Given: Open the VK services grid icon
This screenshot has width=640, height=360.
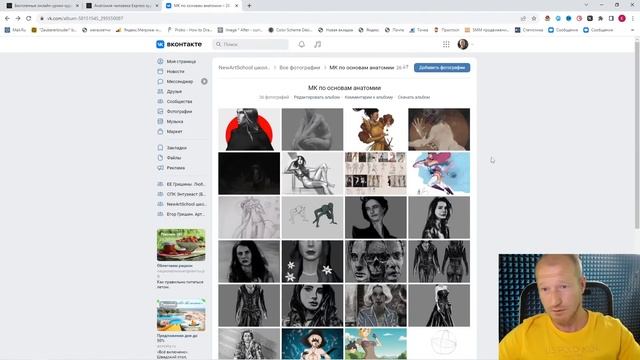Looking at the screenshot, I should [x=446, y=44].
